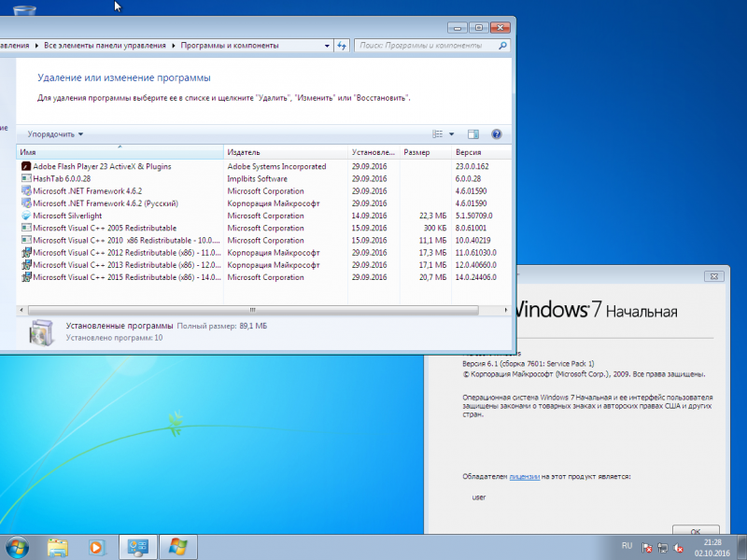The width and height of the screenshot is (747, 560).
Task: Select Visual C++ 2013 Redistributable icon
Action: pos(26,265)
